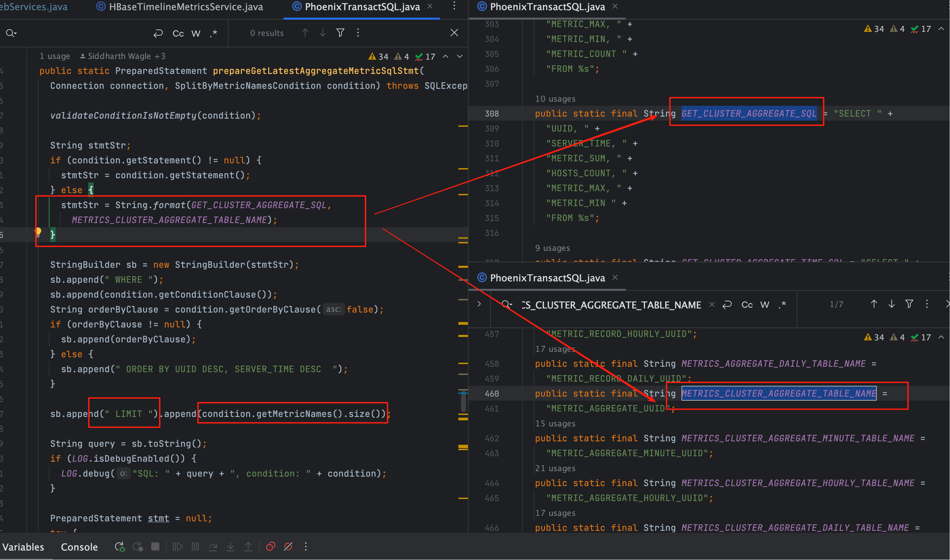This screenshot has width=950, height=560.
Task: Close the left PhoenixTransactSQL.java tab
Action: 430,6
